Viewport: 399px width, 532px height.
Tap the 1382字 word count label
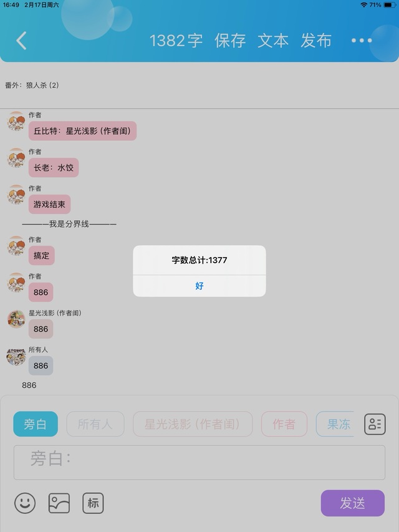tap(176, 41)
